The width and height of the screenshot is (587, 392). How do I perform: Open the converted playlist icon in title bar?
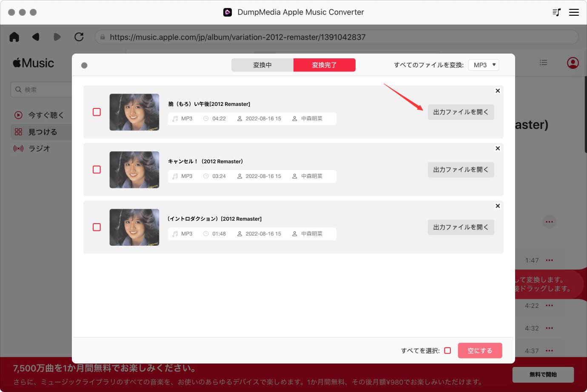point(556,12)
